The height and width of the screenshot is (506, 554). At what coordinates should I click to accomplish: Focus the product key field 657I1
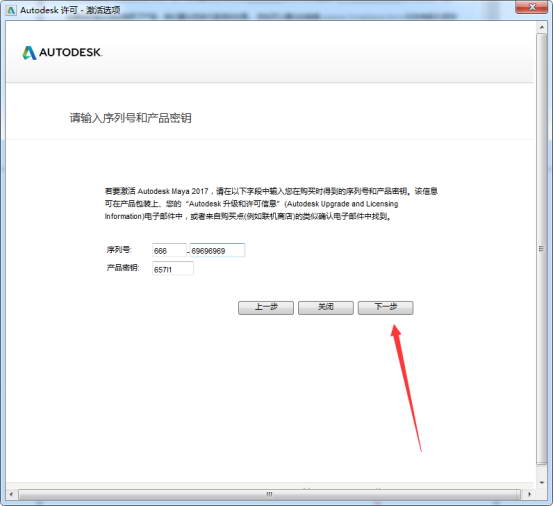(x=172, y=269)
